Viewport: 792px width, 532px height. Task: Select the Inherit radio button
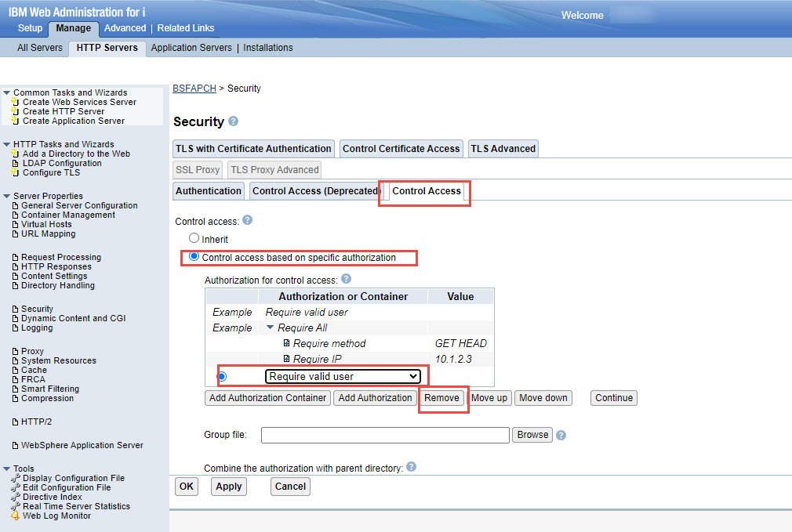click(194, 237)
